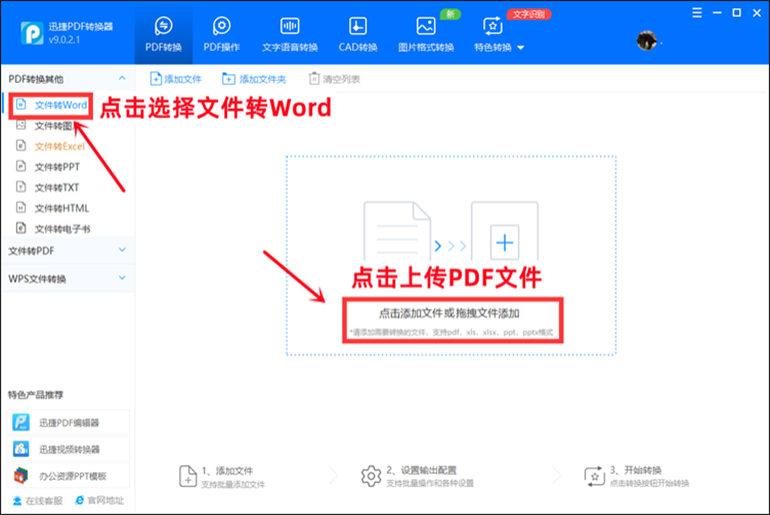Open the 图片格式转换 tab
770x515 pixels.
click(426, 35)
